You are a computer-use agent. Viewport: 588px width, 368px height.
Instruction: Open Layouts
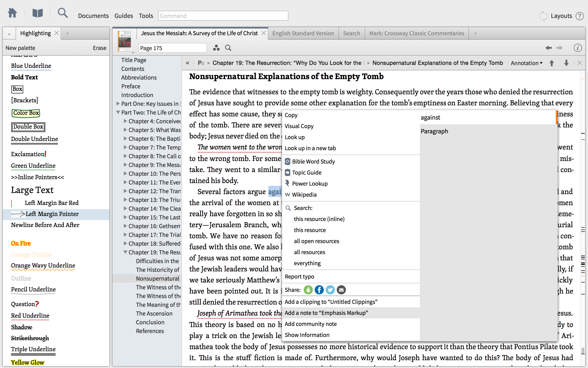(x=561, y=16)
